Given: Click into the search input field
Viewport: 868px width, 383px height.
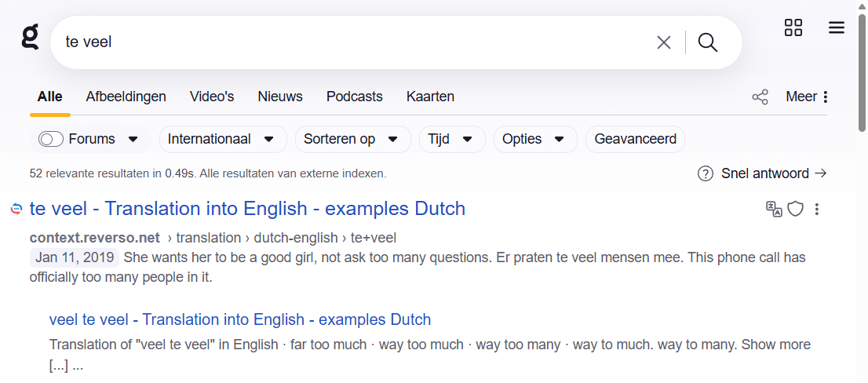Looking at the screenshot, I should click(353, 42).
